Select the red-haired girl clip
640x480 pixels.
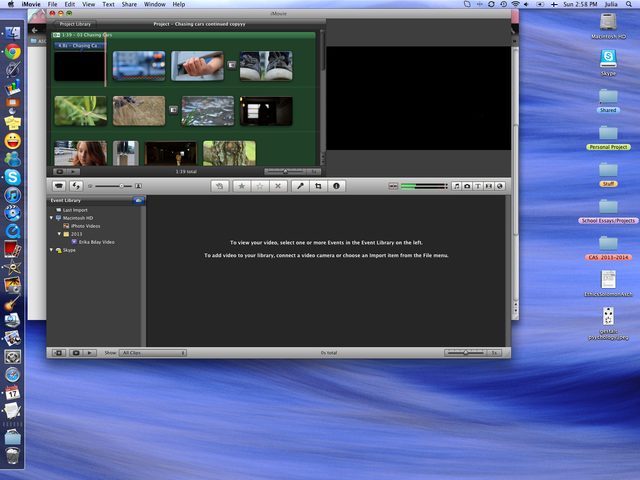(x=80, y=153)
